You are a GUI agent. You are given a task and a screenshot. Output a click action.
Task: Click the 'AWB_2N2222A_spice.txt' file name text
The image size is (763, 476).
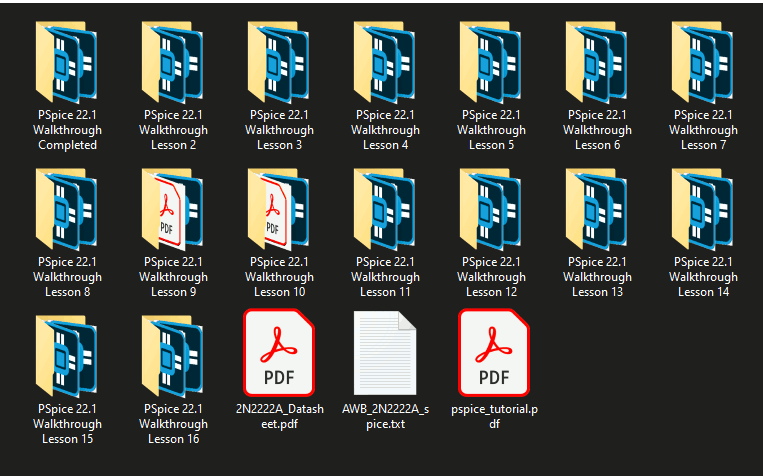click(x=385, y=417)
